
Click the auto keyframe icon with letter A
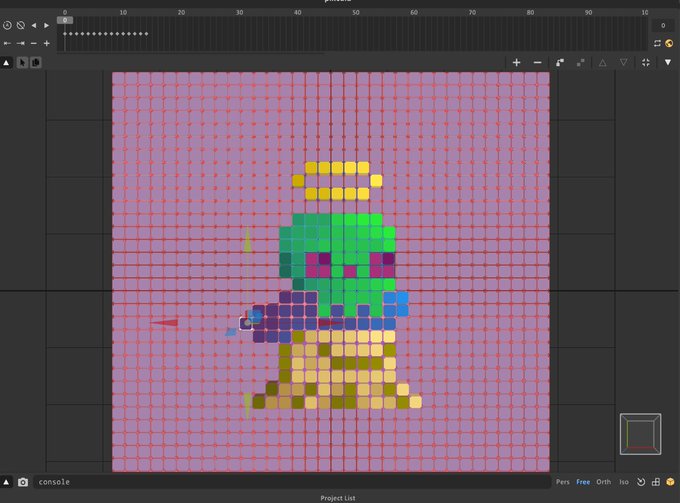pyautogui.click(x=7, y=25)
